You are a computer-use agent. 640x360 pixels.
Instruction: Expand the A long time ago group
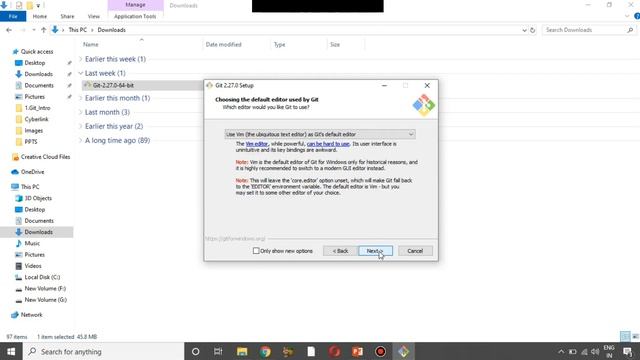[80, 140]
